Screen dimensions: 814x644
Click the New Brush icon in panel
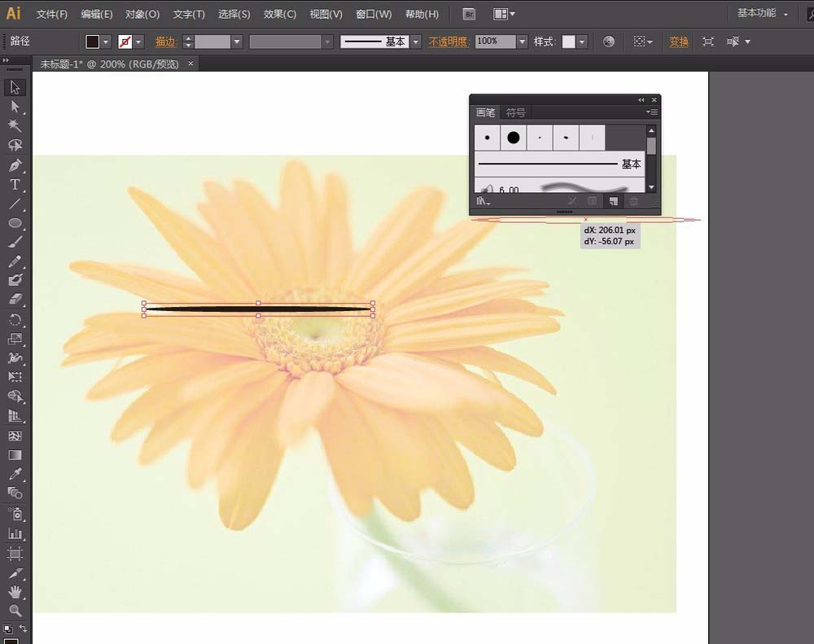pyautogui.click(x=614, y=201)
